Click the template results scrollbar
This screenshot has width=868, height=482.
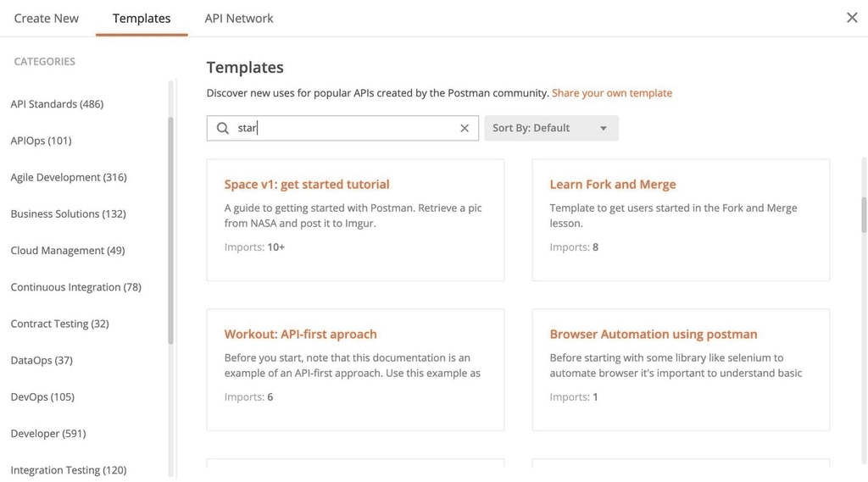pyautogui.click(x=864, y=212)
